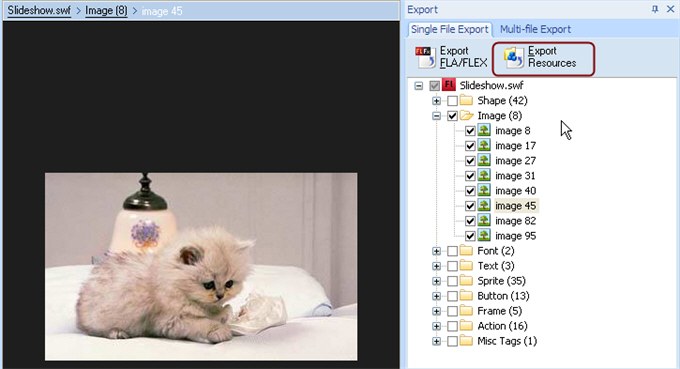Uncheck the image 45 checkbox
680x369 pixels.
coord(470,206)
